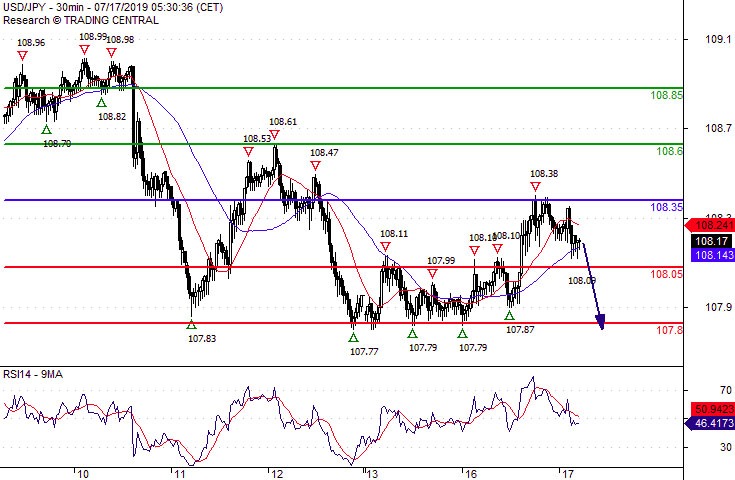This screenshot has height=480, width=735.
Task: Click the 108.09 label near the arrow
Action: (x=582, y=280)
